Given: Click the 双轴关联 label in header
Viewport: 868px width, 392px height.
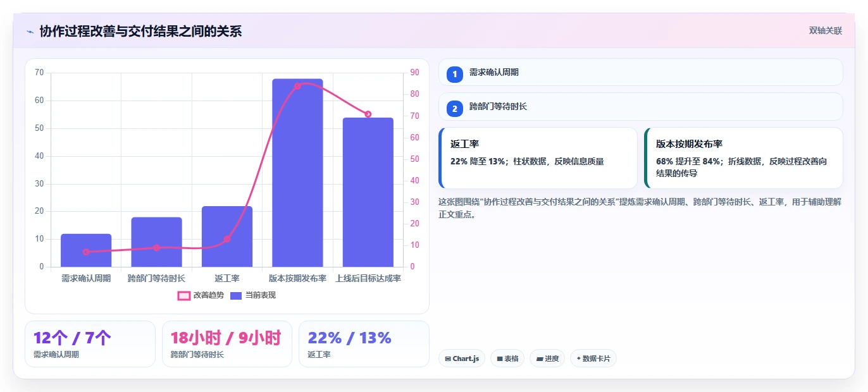Looking at the screenshot, I should coord(826,30).
